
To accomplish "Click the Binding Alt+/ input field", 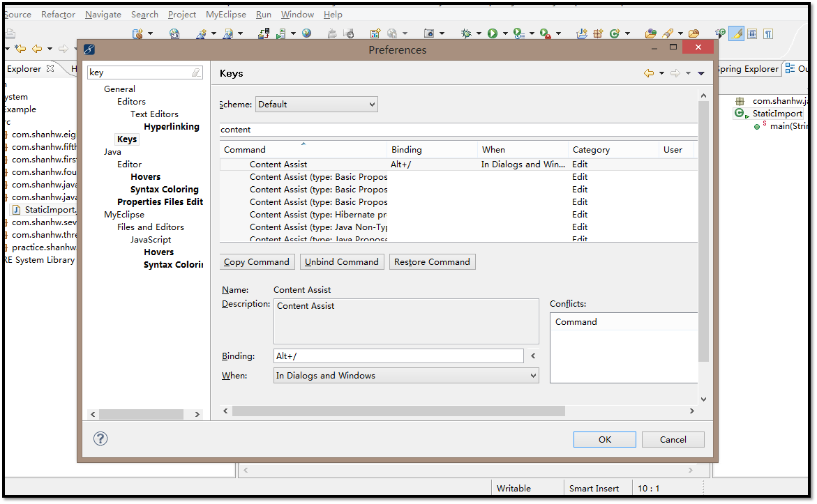I will 398,356.
